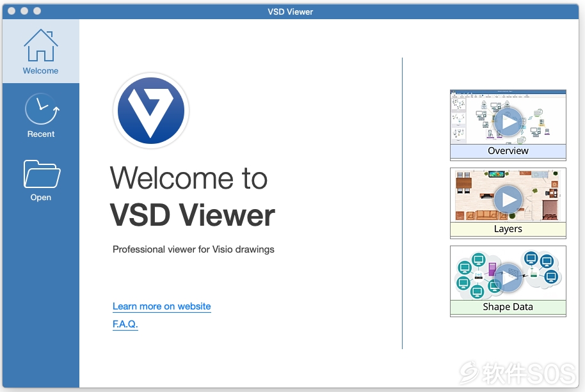This screenshot has height=392, width=585.
Task: Play the Shape Data tutorial video
Action: [x=508, y=278]
